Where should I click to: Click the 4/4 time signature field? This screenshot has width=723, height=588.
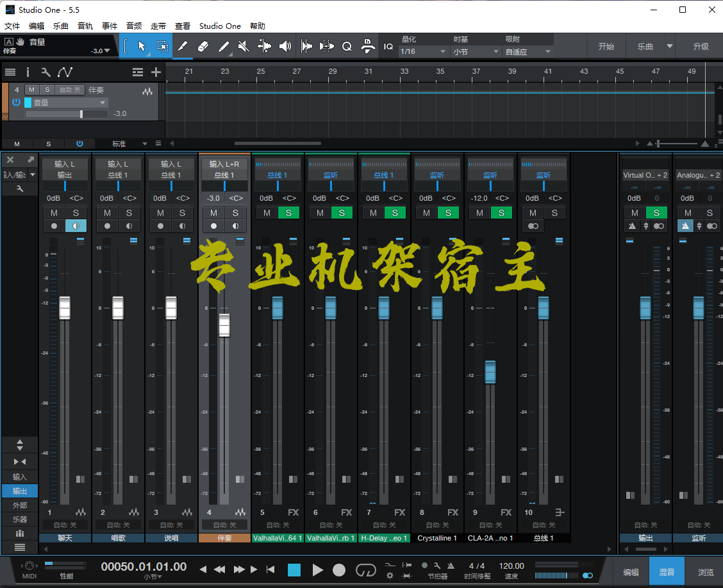coord(477,566)
